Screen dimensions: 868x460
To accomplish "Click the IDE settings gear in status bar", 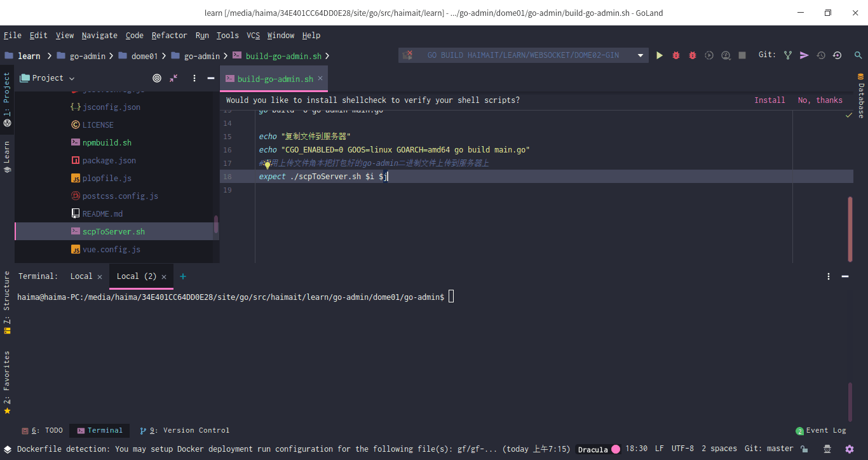I will (850, 449).
